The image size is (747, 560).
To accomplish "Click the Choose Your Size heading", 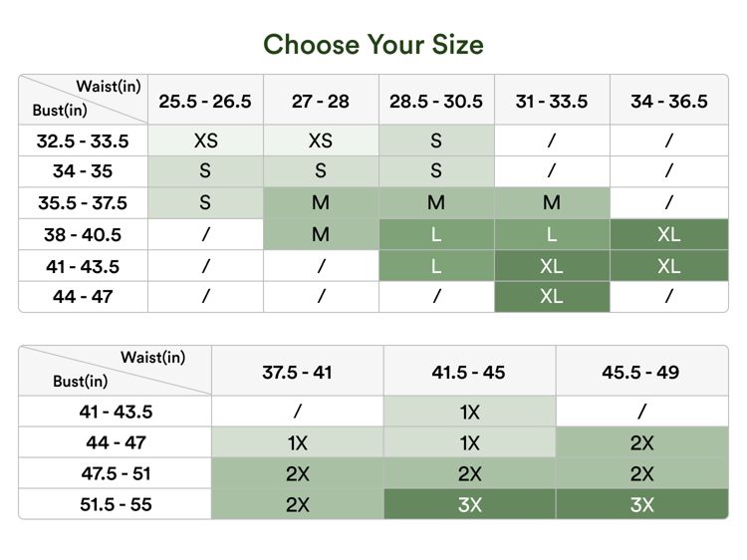I will [x=373, y=45].
